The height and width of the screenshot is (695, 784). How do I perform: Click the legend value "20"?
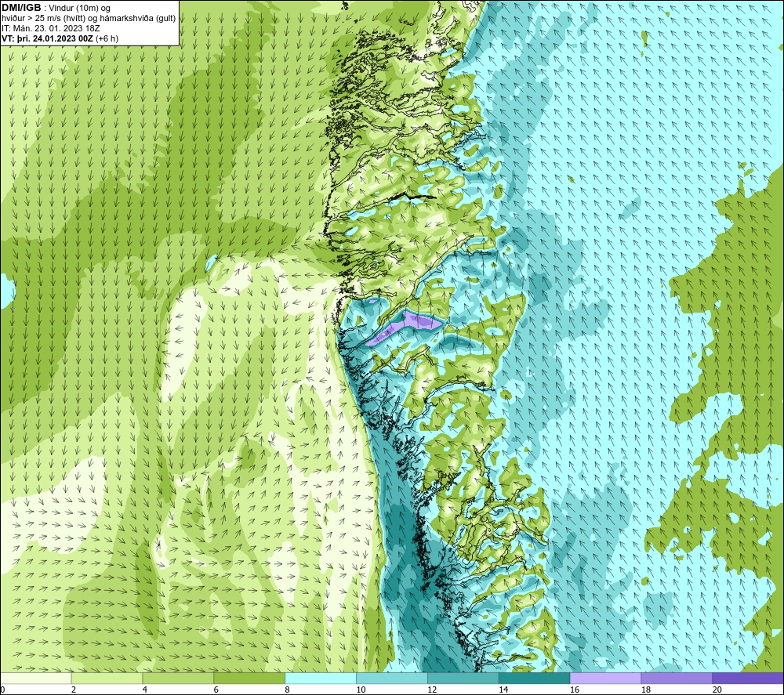[717, 690]
